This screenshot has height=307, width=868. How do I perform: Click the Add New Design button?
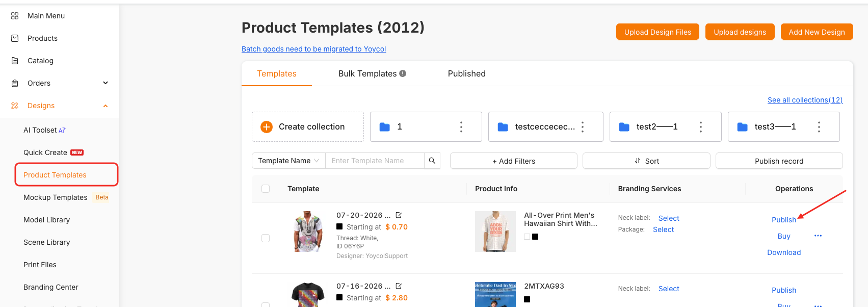click(817, 32)
